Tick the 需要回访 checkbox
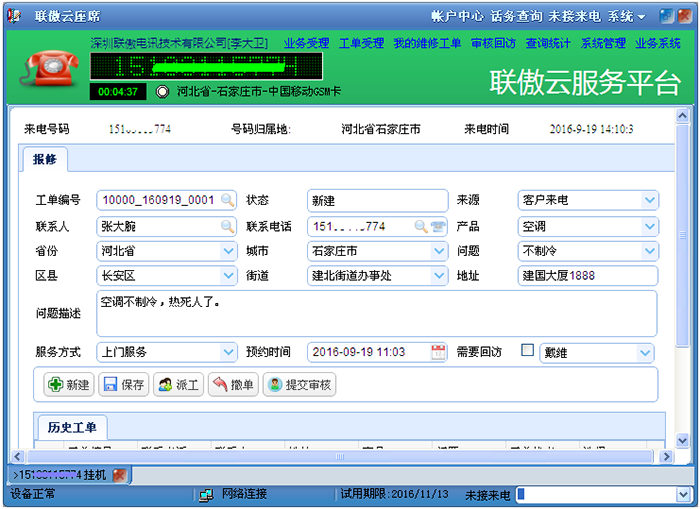 coord(527,351)
